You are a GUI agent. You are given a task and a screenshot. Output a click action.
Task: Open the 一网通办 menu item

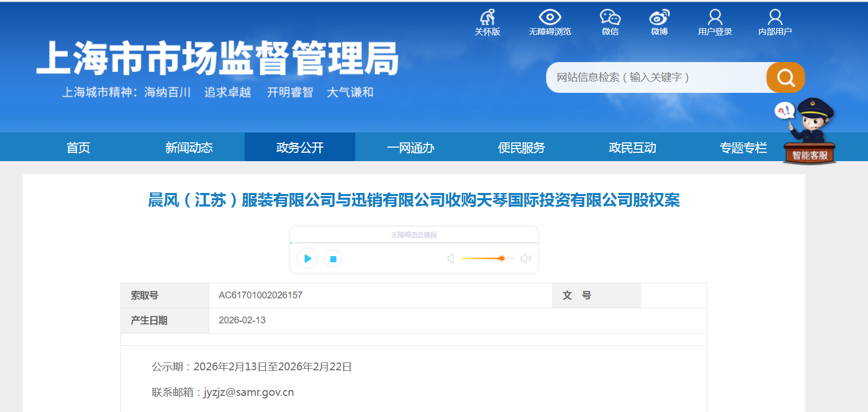pos(411,148)
